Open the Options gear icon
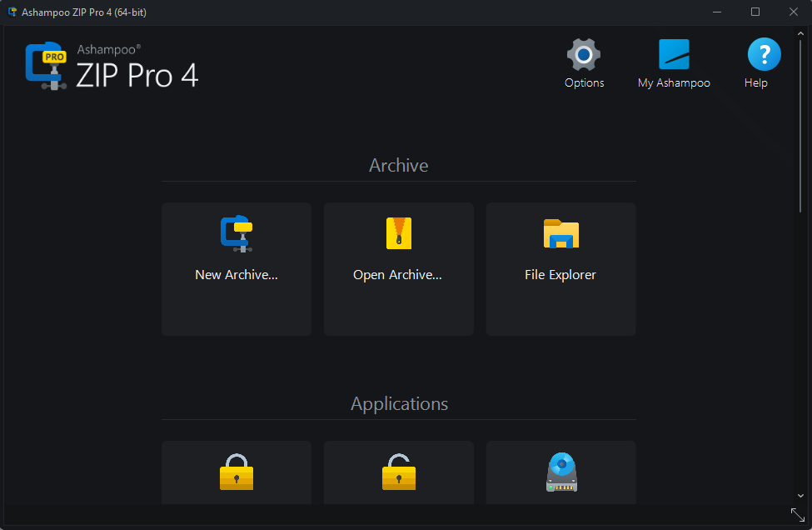 click(584, 54)
